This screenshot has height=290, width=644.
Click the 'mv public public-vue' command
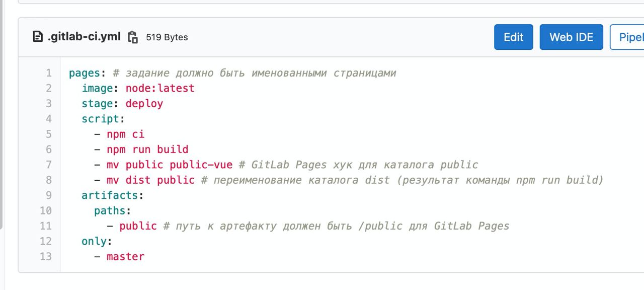coord(170,165)
